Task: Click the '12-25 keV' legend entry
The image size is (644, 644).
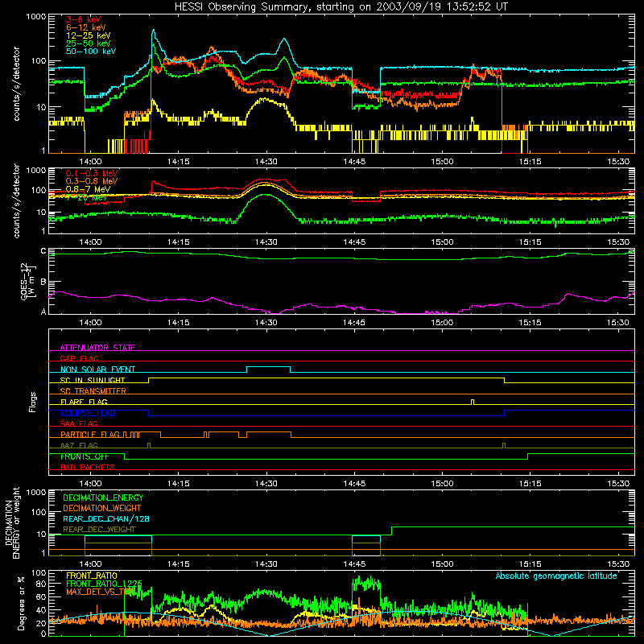Action: click(x=89, y=35)
